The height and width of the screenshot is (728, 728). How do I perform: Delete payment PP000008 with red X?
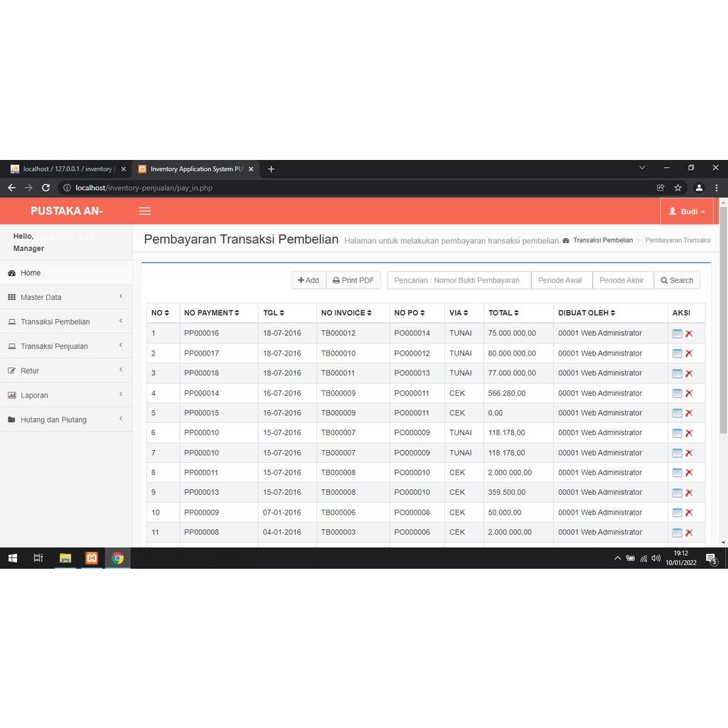(689, 532)
